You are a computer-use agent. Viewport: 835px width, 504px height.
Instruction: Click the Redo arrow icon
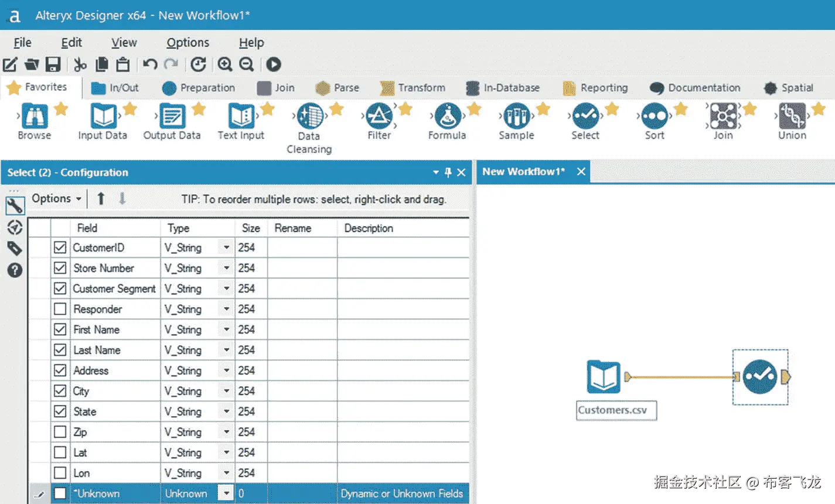click(171, 64)
